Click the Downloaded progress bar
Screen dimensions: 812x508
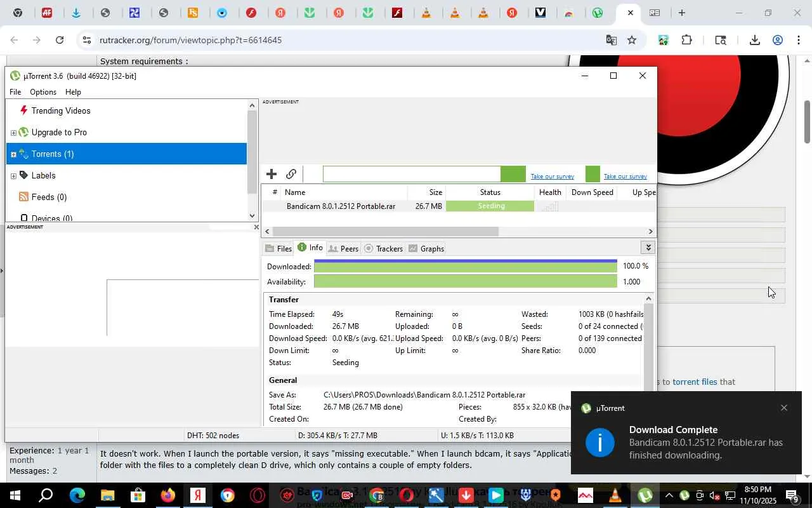point(465,266)
